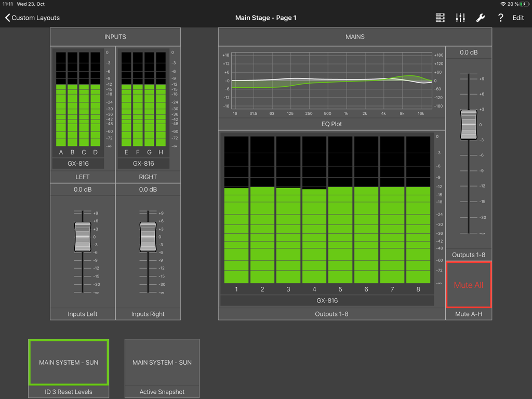Open settings via the wrench icon

[x=480, y=17]
